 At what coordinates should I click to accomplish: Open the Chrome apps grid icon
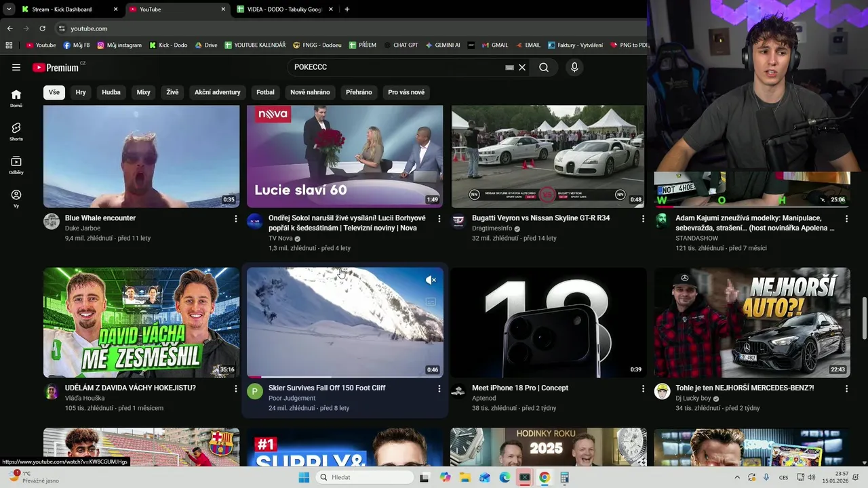[9, 45]
